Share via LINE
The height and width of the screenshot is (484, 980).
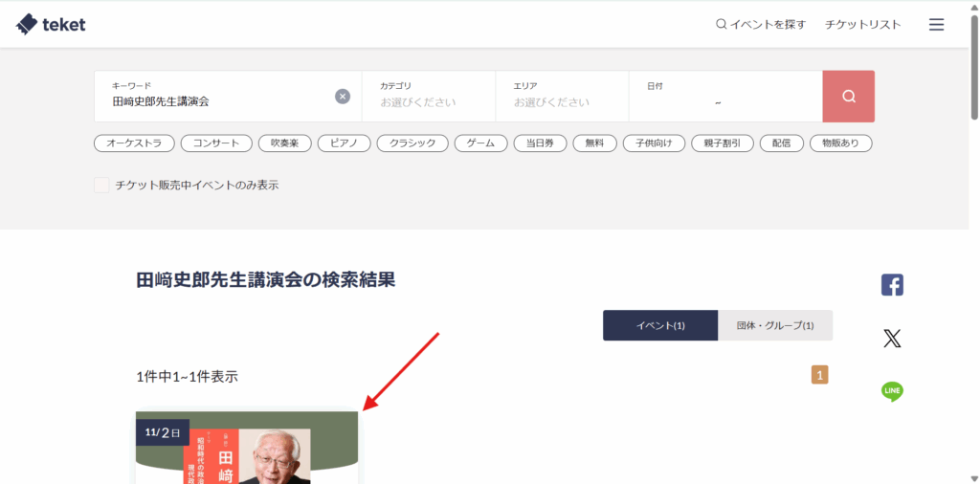[892, 391]
